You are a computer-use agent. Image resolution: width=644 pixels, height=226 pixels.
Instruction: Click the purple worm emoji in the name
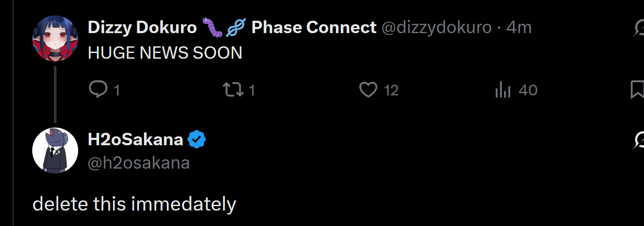(213, 28)
